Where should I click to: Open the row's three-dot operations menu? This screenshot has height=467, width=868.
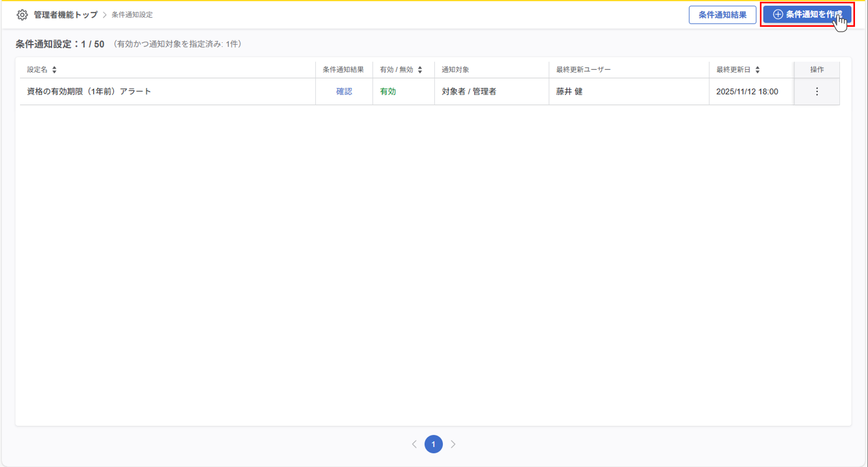[817, 92]
